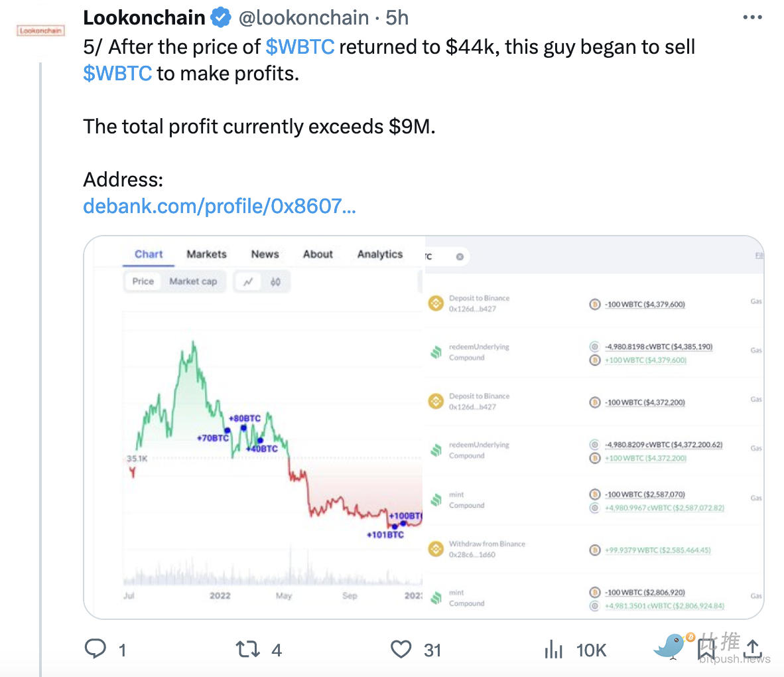Viewport: 784px width, 677px height.
Task: Click the blue verified badge
Action: click(x=221, y=18)
